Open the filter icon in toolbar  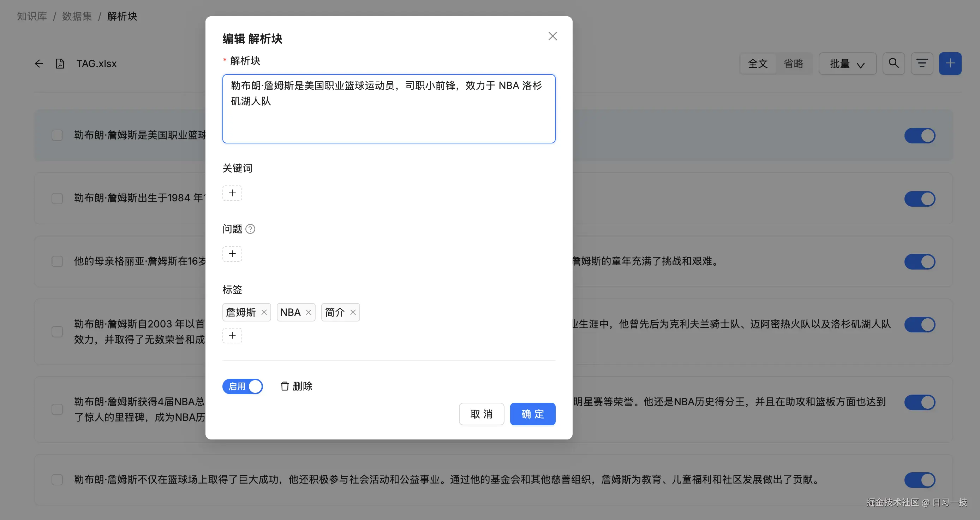tap(922, 64)
